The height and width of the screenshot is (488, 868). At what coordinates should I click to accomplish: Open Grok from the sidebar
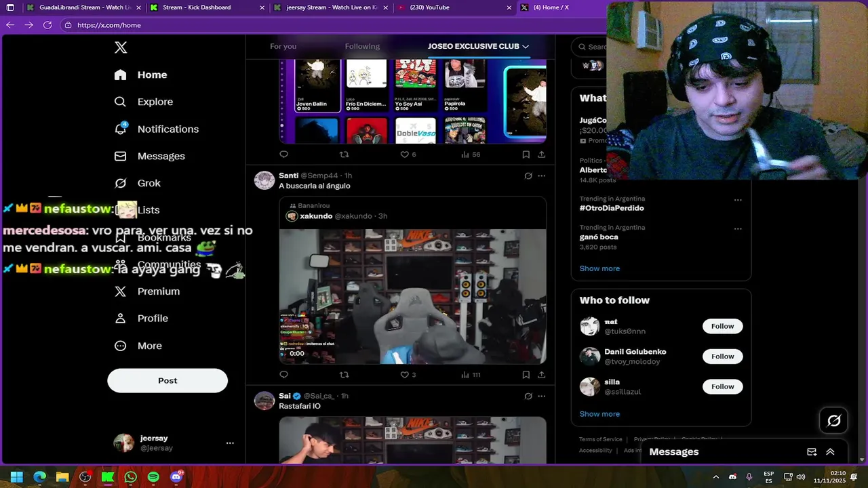[138, 183]
